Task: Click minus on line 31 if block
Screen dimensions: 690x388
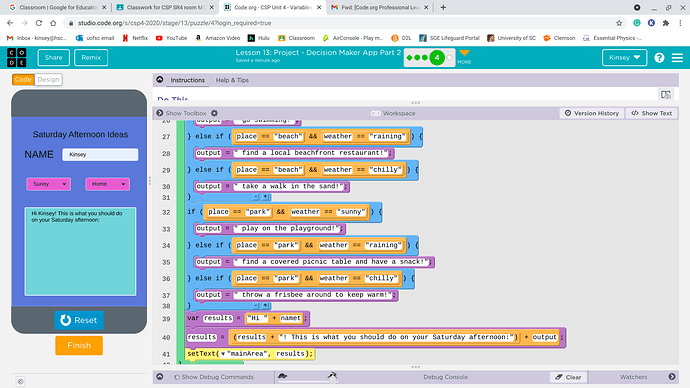Action: coord(256,197)
